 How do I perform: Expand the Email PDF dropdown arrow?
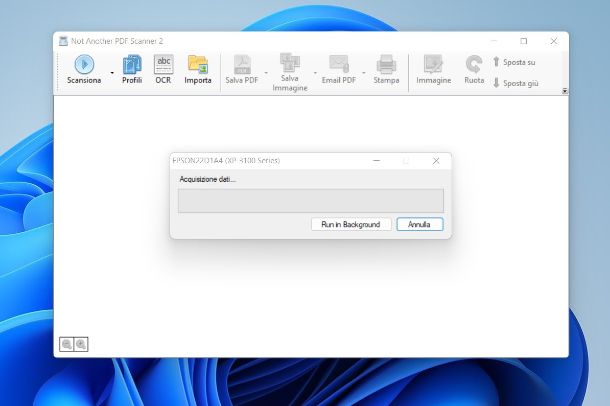[x=364, y=73]
